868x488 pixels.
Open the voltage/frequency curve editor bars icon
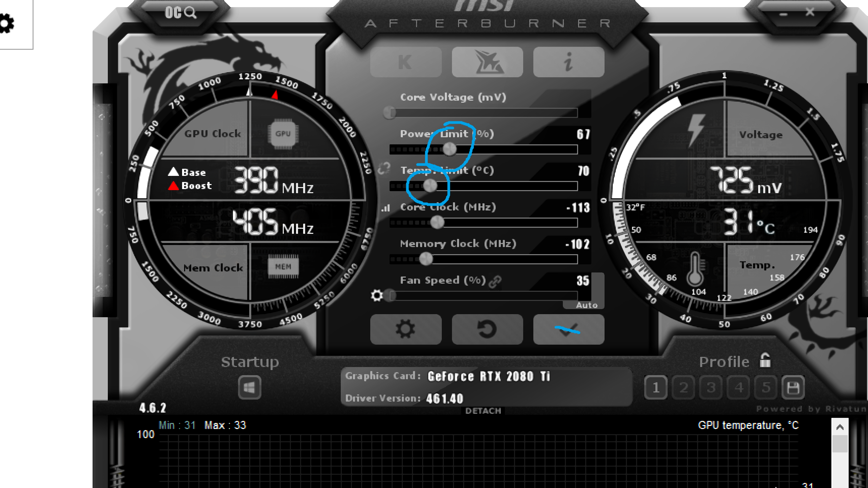click(x=386, y=208)
